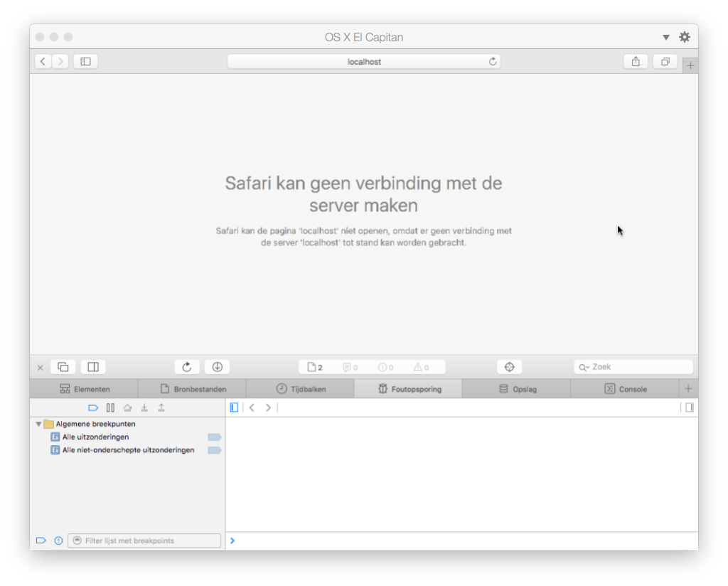Show errors count in inspector dashboard
The image size is (728, 586).
(x=386, y=367)
